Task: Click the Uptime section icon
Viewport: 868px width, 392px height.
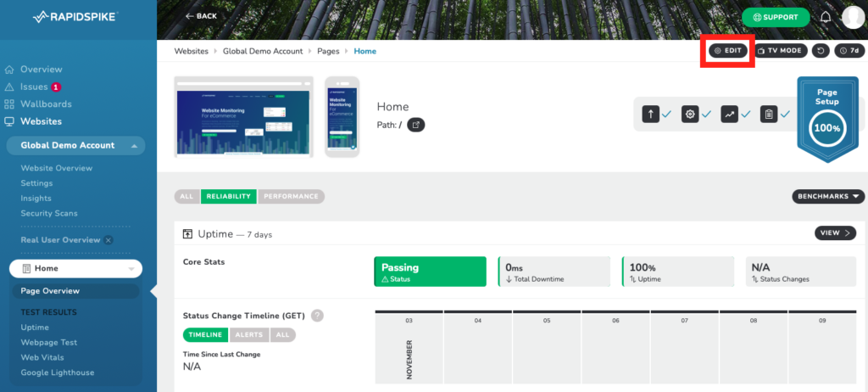Action: click(x=187, y=234)
